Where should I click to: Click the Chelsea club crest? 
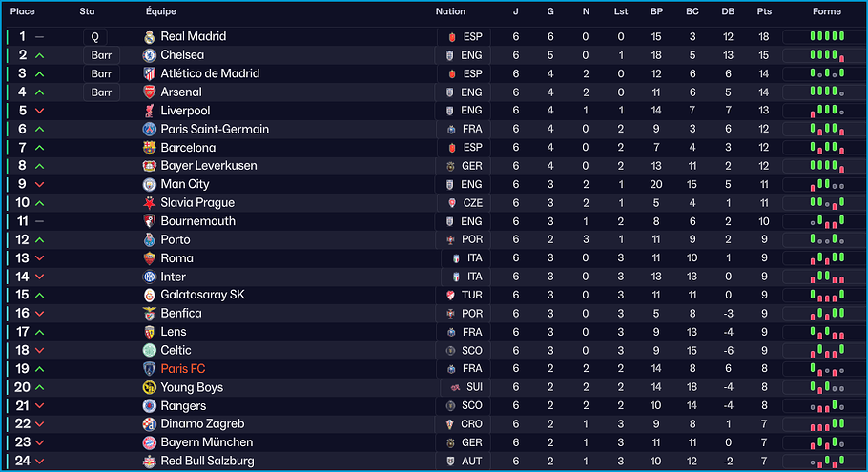(x=149, y=55)
